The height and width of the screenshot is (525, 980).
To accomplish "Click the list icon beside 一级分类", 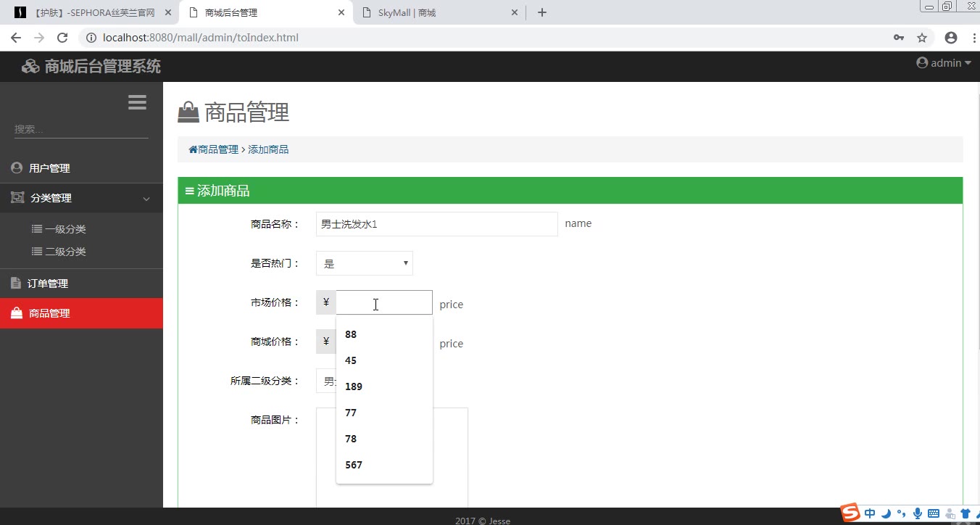I will (37, 228).
